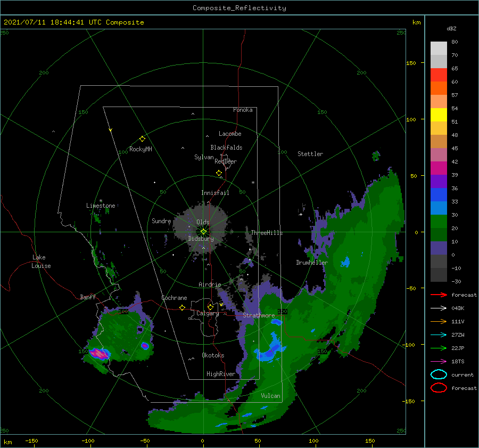Click the cyan 27ZW arrow in legend
Viewport: 479px width, 448px height.
coord(439,335)
